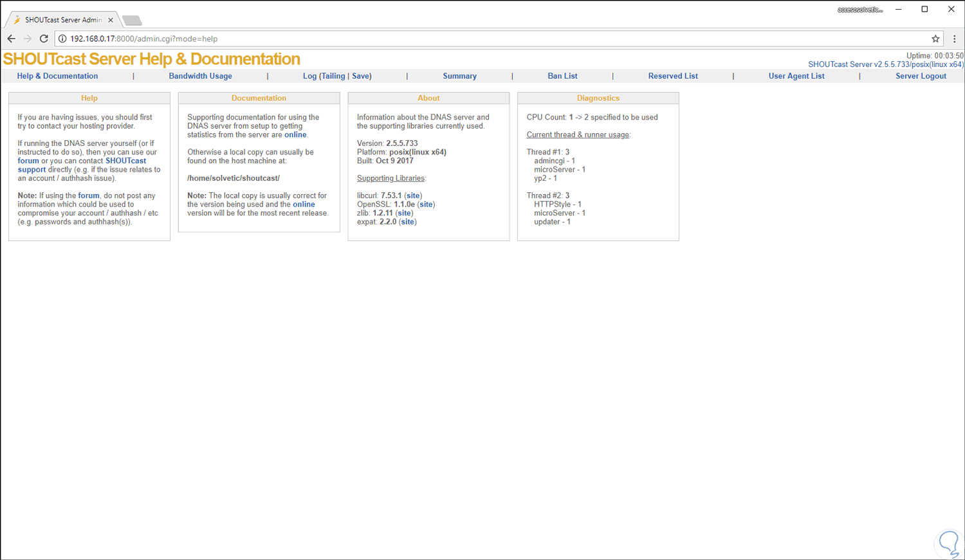Close the SHOUTcast Server Admin tab
Viewport: 965px width, 560px height.
point(111,20)
